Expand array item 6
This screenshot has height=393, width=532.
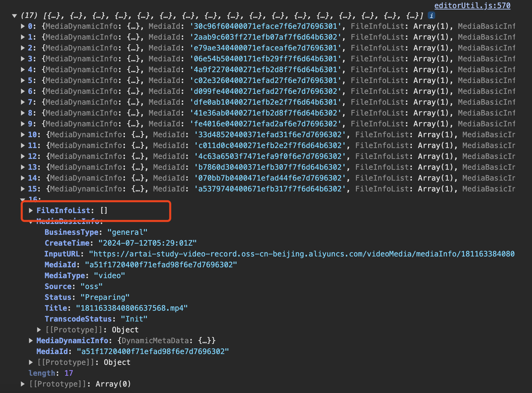pyautogui.click(x=23, y=91)
